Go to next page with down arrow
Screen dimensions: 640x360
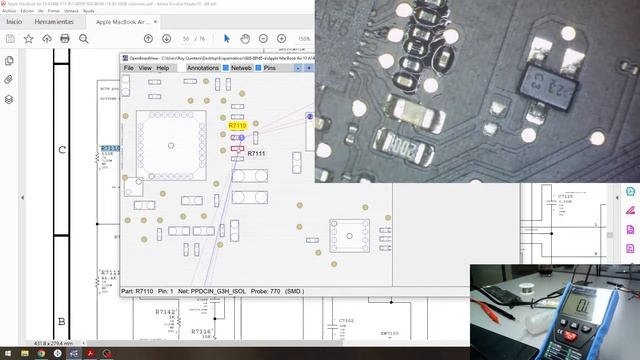(x=167, y=39)
